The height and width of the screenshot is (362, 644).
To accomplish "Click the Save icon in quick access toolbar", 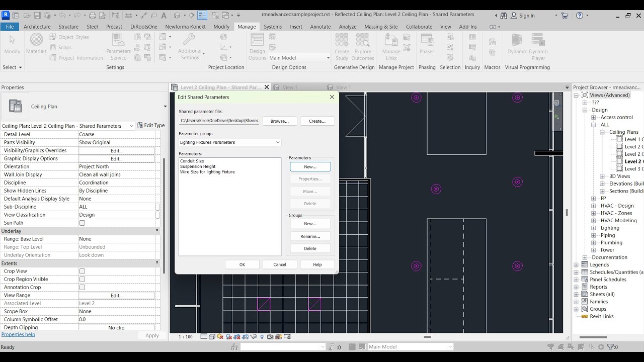I will [x=37, y=16].
